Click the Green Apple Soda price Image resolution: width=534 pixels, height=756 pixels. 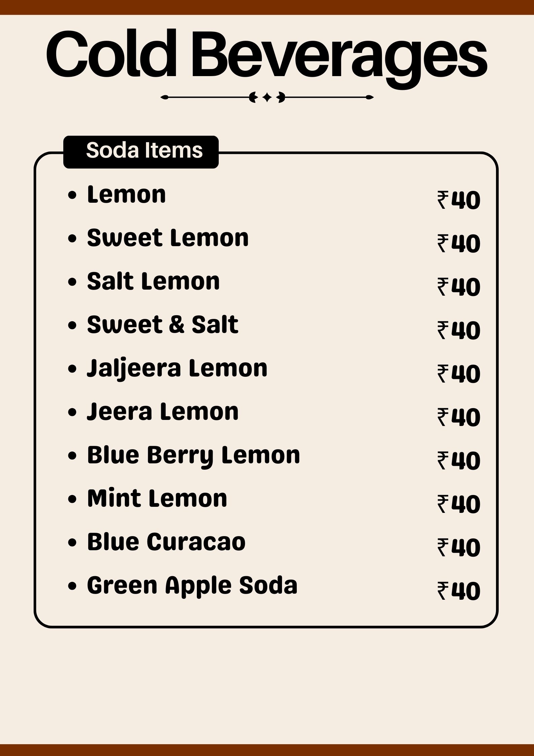pos(459,591)
